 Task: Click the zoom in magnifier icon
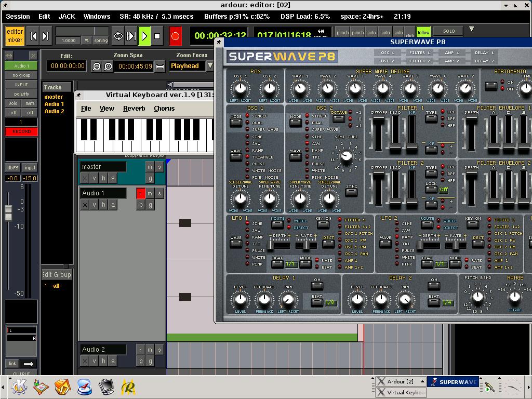108,66
